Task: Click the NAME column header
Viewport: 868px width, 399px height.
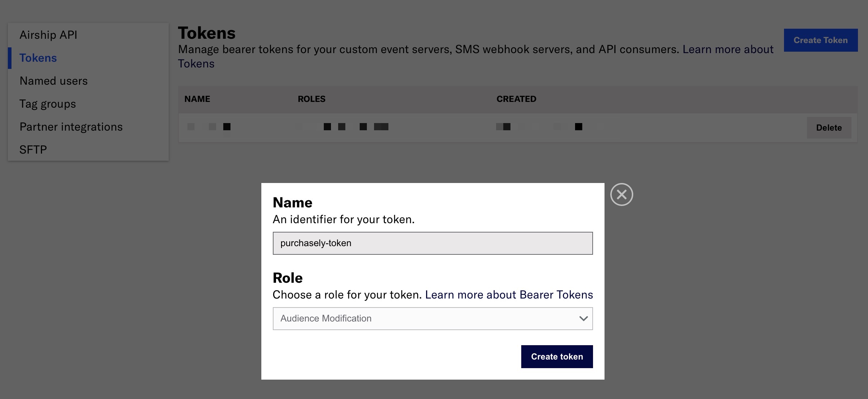Action: 197,99
